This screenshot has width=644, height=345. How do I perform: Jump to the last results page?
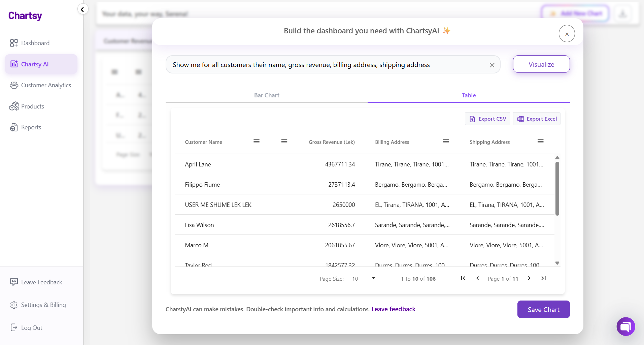[x=544, y=278]
